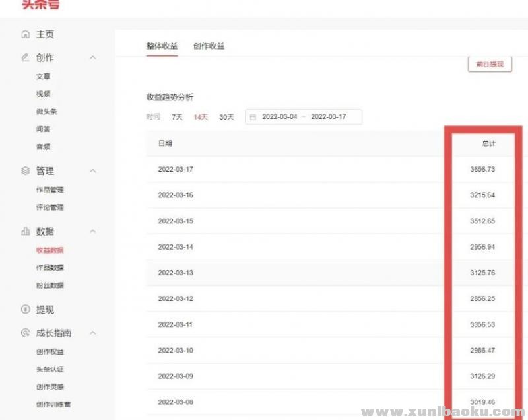Viewport: 528px width, 420px height.
Task: Click the 成长指南 icon in sidebar
Action: click(x=25, y=333)
